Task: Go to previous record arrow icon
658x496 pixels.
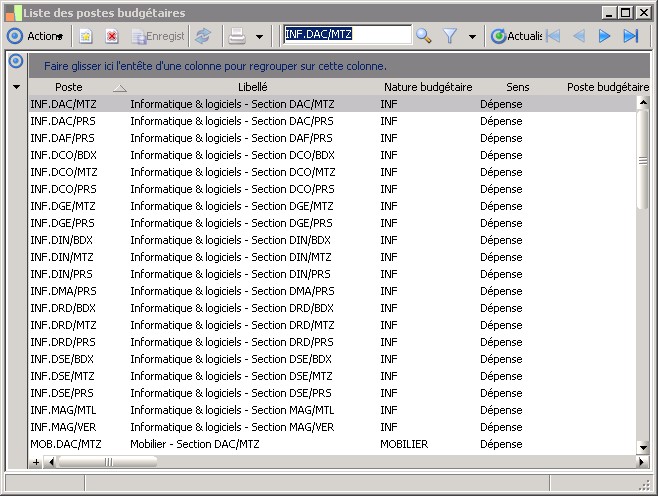Action: (x=579, y=36)
